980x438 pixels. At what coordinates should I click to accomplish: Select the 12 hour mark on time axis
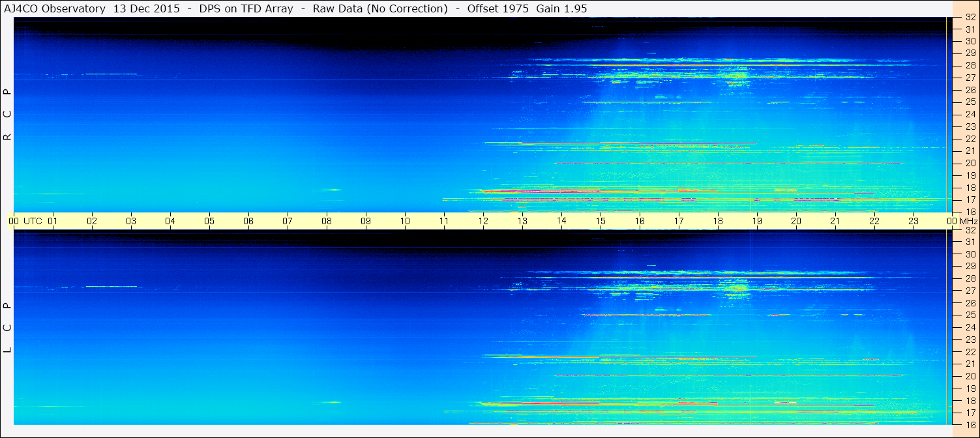coord(483,221)
